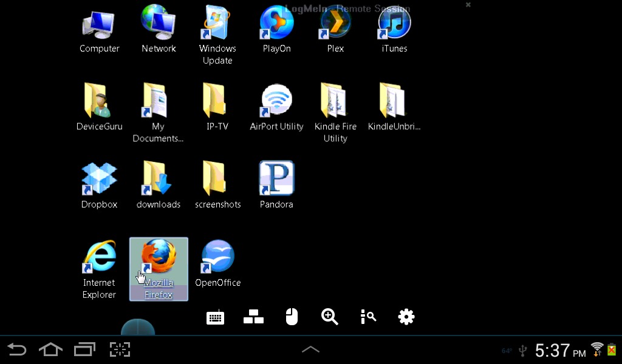Open the IP-TV folder
The height and width of the screenshot is (364, 622).
click(217, 107)
